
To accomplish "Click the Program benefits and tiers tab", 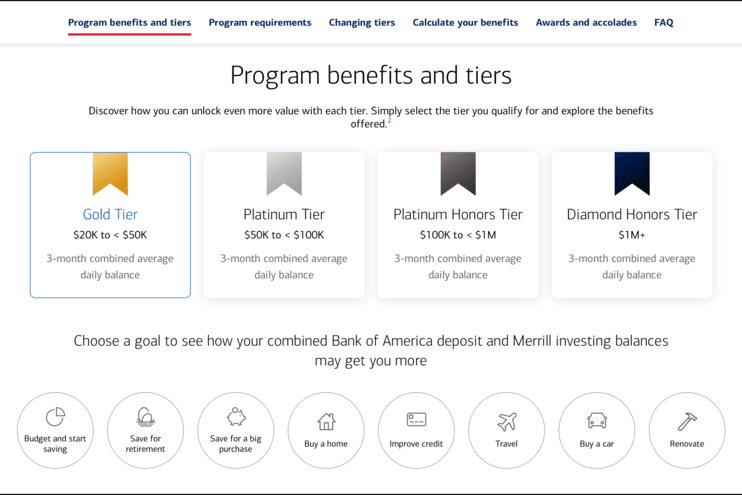I will 129,22.
